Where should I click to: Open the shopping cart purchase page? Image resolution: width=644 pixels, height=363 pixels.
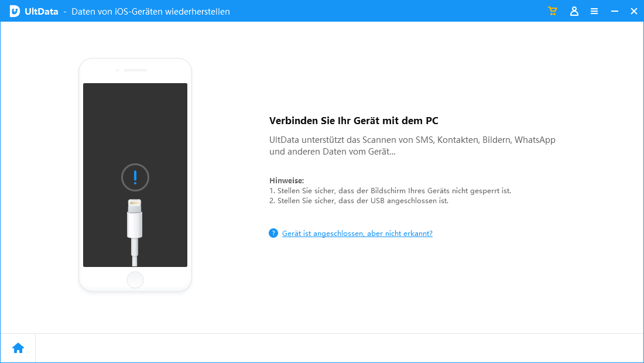click(552, 11)
